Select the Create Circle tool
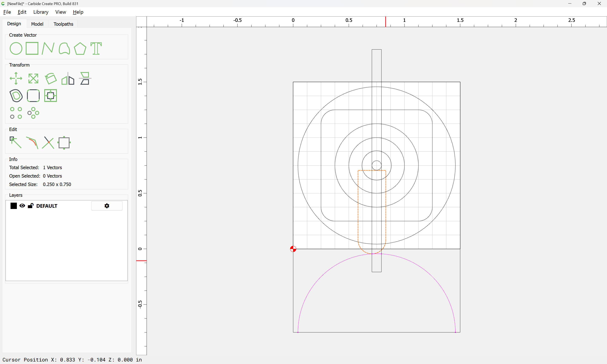This screenshot has width=607, height=364. pos(16,48)
